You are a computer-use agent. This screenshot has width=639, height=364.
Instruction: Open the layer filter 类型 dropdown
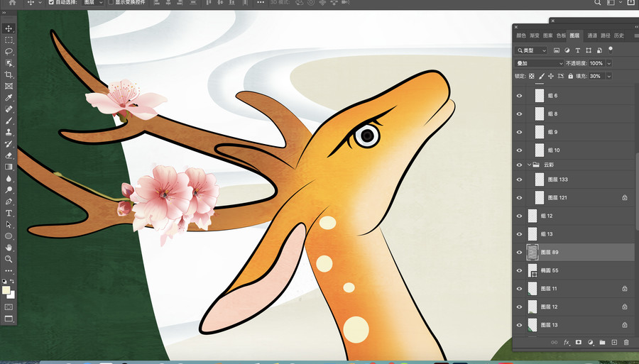[x=531, y=50]
